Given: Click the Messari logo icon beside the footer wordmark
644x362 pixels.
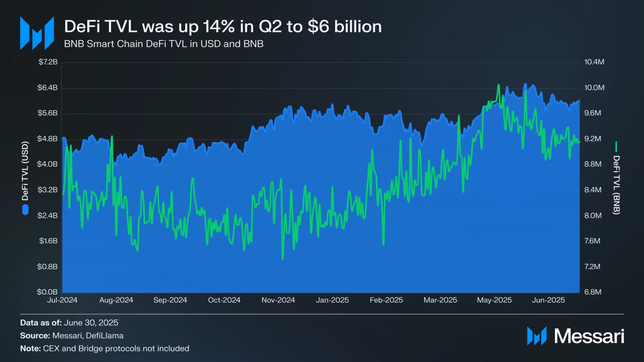Looking at the screenshot, I should coord(536,336).
